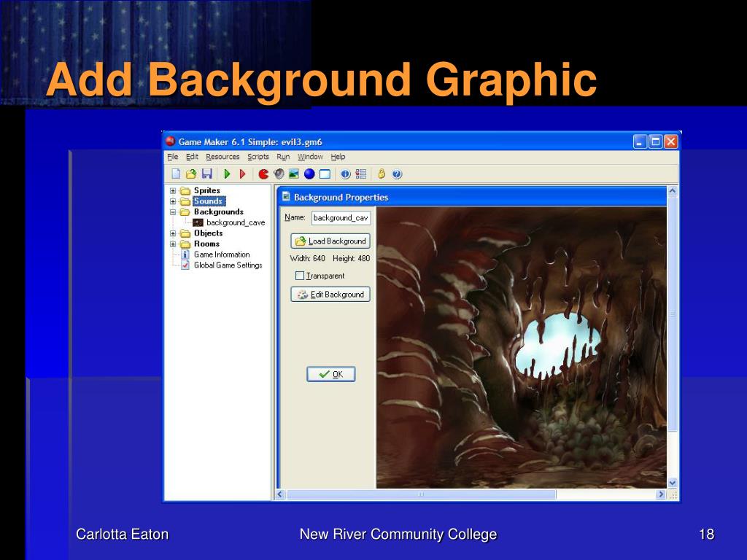Image resolution: width=747 pixels, height=560 pixels.
Task: Click the Global Game Settings checkmark icon
Action: tap(185, 265)
